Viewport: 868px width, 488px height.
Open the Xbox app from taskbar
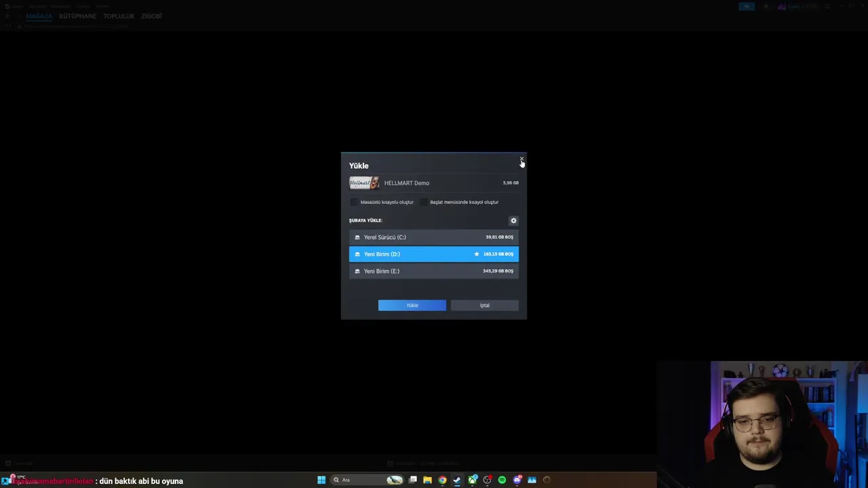click(472, 480)
